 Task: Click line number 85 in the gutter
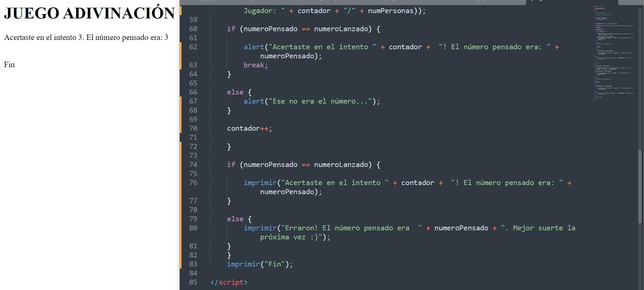[x=193, y=282]
